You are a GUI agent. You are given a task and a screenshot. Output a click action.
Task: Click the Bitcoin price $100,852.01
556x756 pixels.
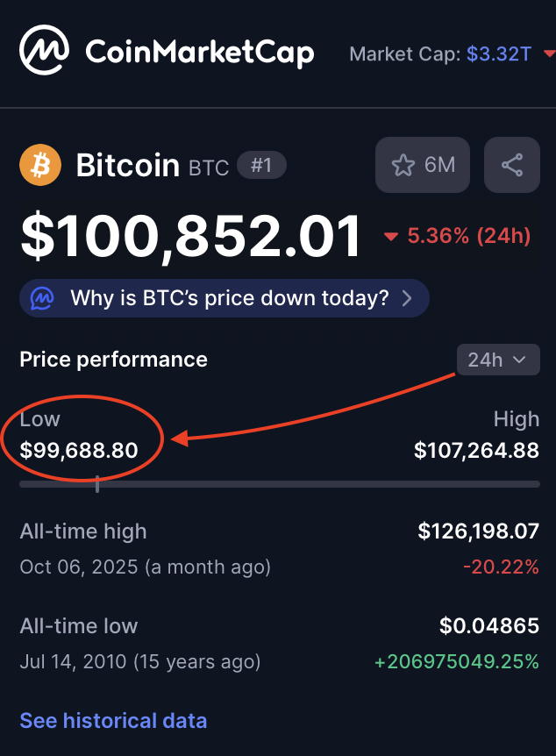[x=191, y=237]
